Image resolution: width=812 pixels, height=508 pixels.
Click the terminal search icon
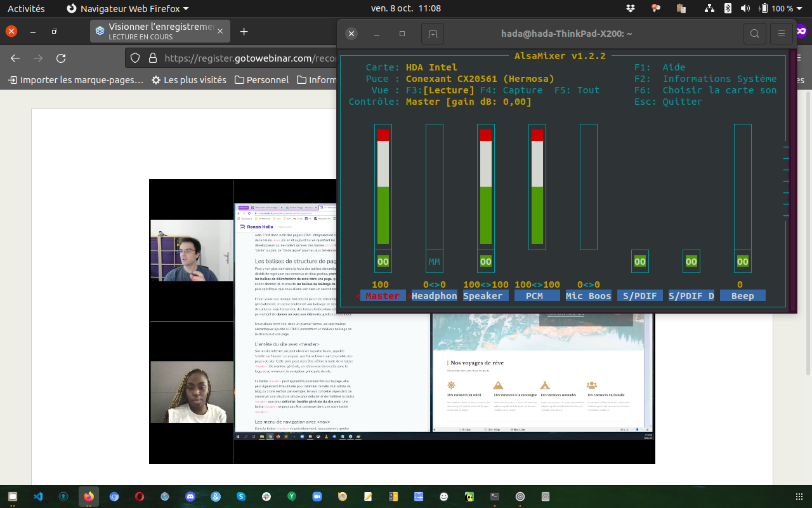(754, 34)
